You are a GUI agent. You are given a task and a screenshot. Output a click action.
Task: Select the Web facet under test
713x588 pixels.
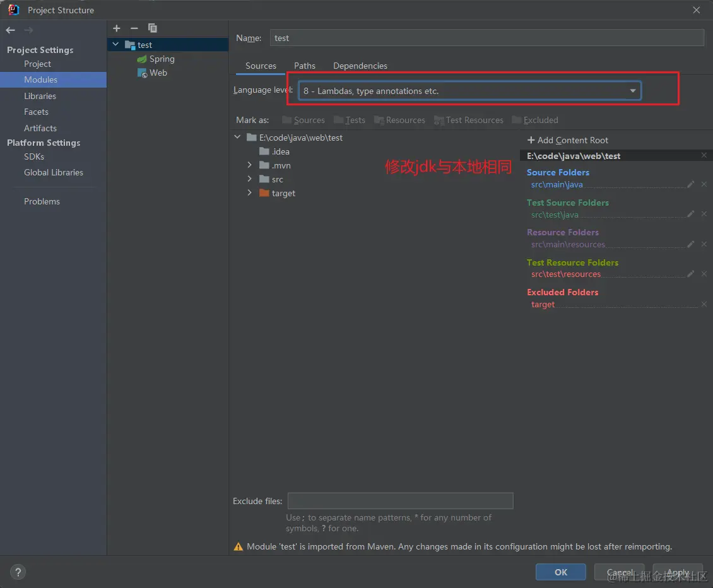coord(152,73)
